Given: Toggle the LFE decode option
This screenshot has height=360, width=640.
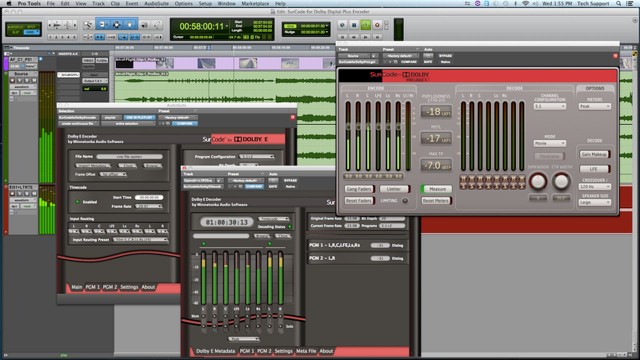Looking at the screenshot, I should click(x=594, y=169).
